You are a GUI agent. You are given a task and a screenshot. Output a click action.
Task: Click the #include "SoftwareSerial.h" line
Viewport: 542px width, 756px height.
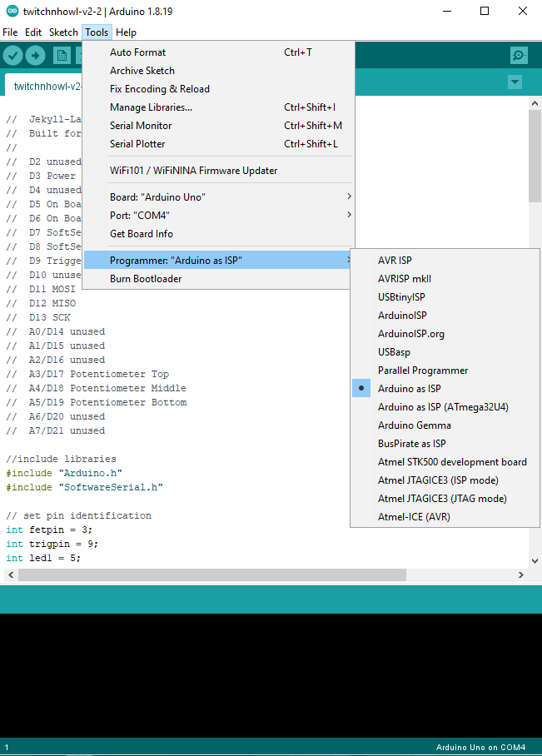click(x=84, y=487)
